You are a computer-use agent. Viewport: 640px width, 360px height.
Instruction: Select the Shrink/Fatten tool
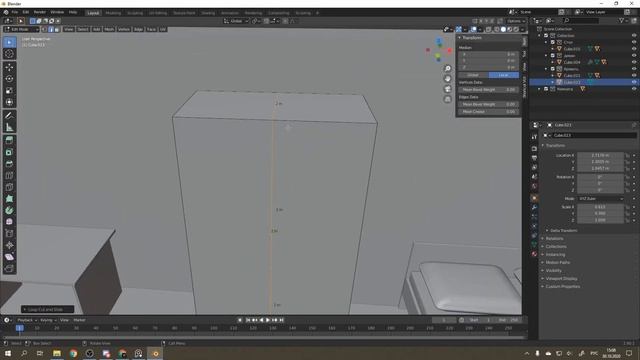click(9, 245)
